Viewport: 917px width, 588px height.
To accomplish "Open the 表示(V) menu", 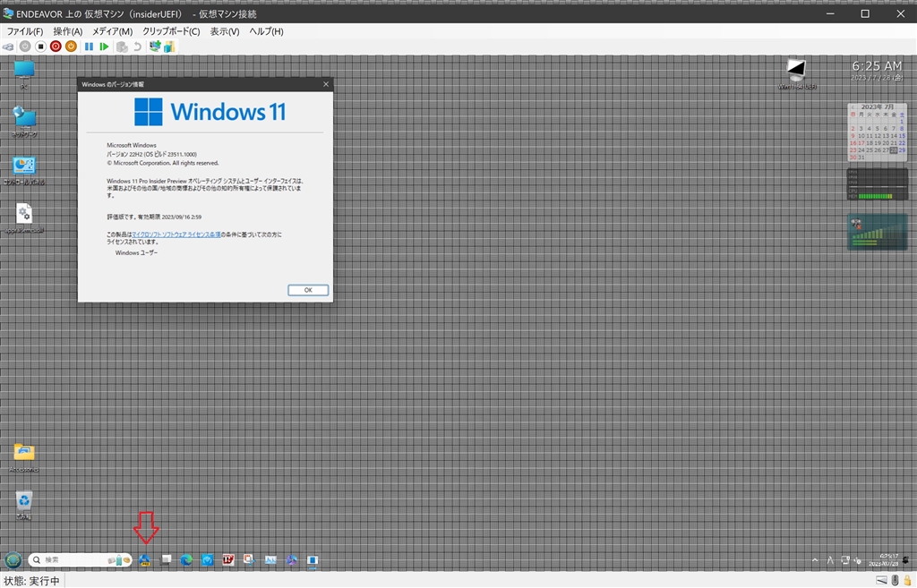I will pos(225,31).
